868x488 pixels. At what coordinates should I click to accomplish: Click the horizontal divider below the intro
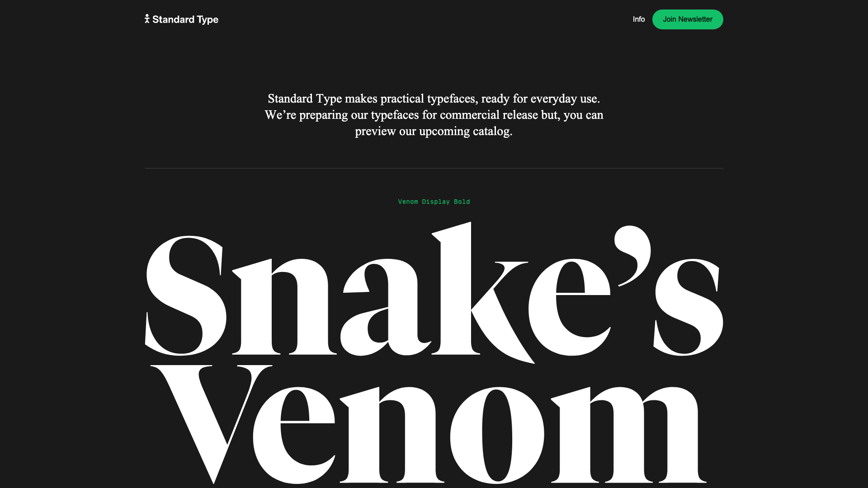[434, 168]
